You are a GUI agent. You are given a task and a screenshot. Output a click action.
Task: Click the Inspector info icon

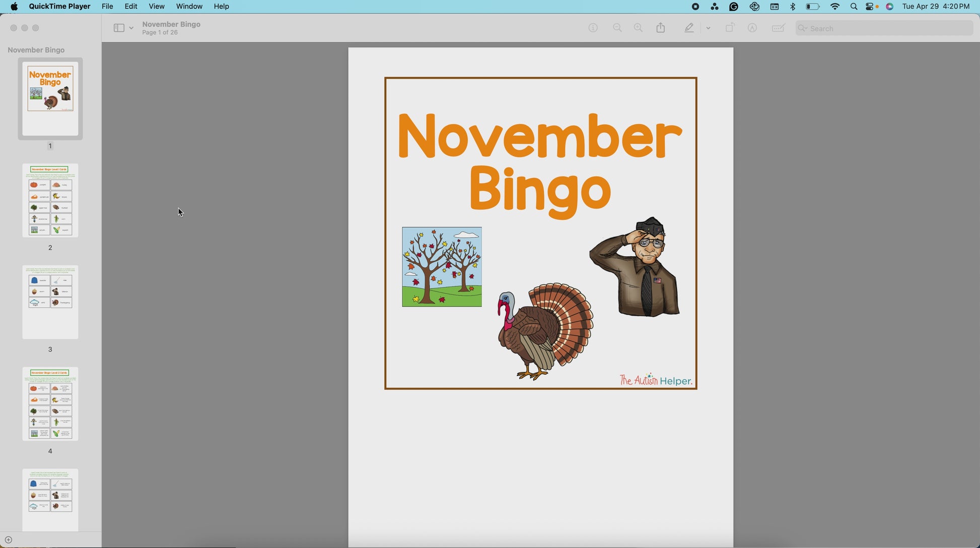pyautogui.click(x=593, y=28)
